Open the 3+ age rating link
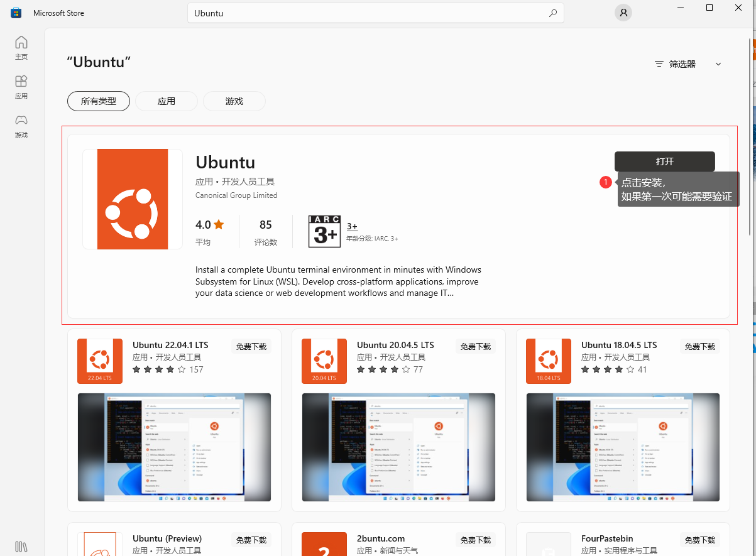 [352, 227]
